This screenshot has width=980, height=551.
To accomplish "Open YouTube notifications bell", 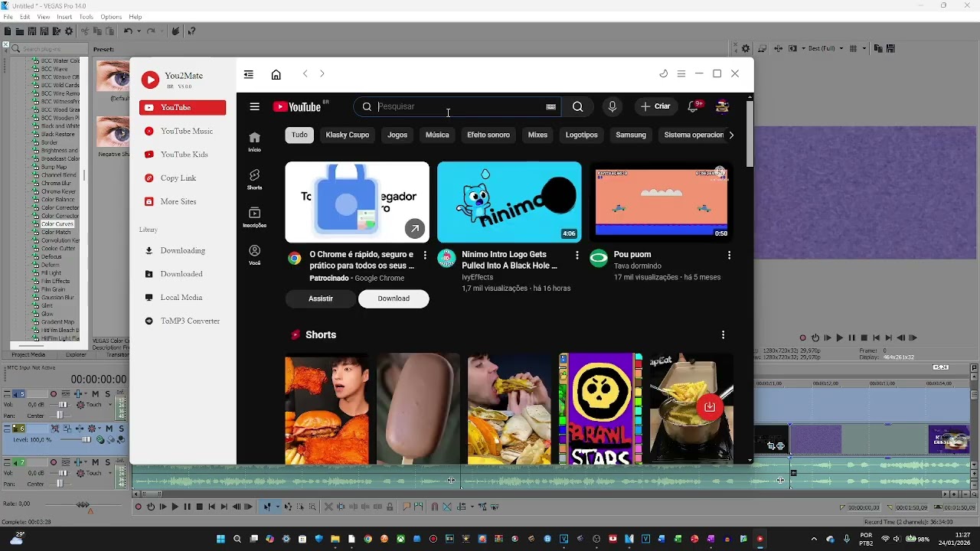I will click(x=694, y=106).
